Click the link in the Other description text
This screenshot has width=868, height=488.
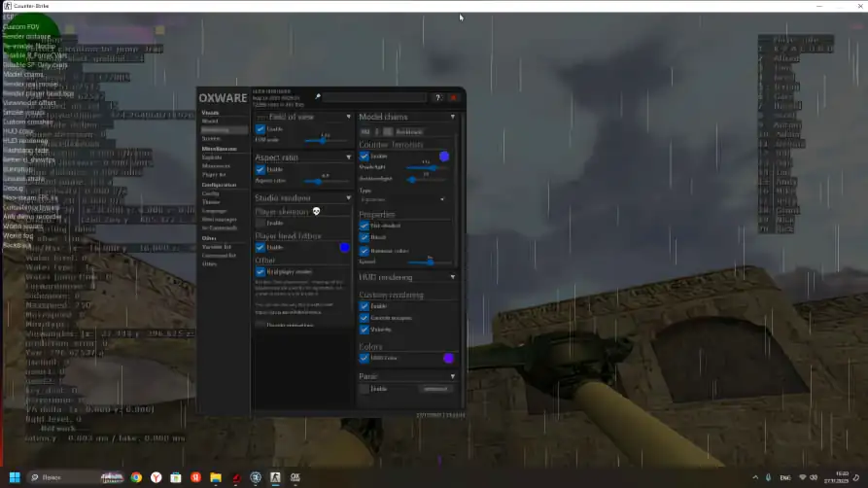[288, 312]
